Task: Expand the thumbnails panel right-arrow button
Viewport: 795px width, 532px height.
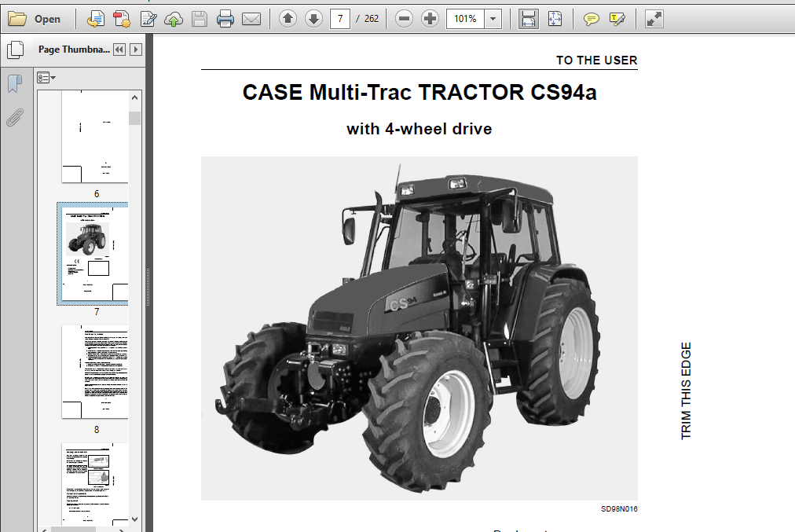Action: coord(136,50)
